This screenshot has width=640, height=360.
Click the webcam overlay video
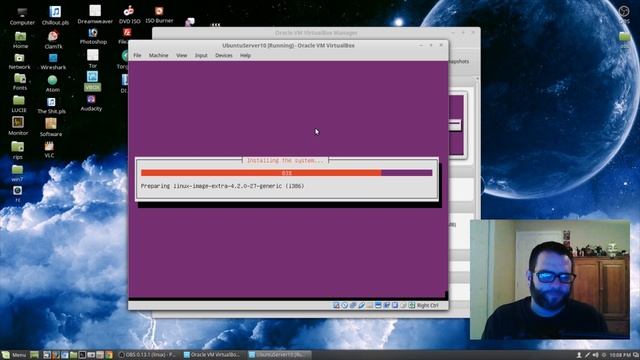[x=550, y=280]
